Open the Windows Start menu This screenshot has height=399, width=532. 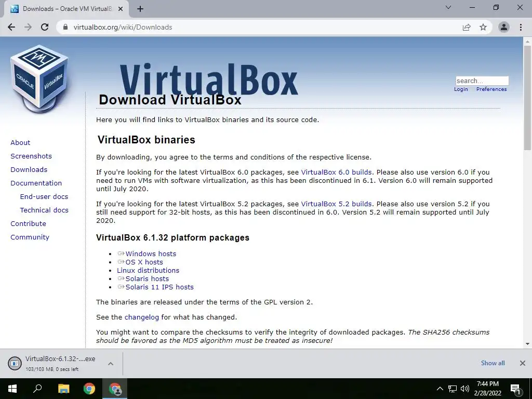(x=12, y=389)
